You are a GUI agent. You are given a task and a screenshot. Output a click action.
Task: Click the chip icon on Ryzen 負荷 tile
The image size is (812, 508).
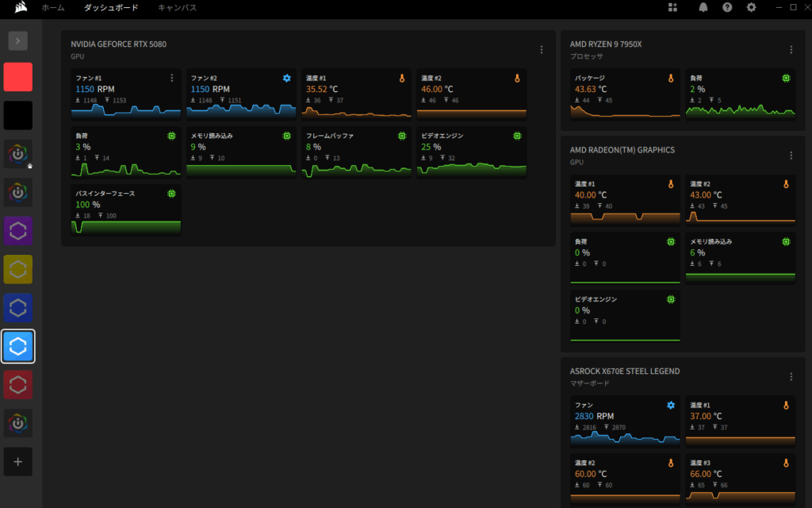click(x=786, y=78)
